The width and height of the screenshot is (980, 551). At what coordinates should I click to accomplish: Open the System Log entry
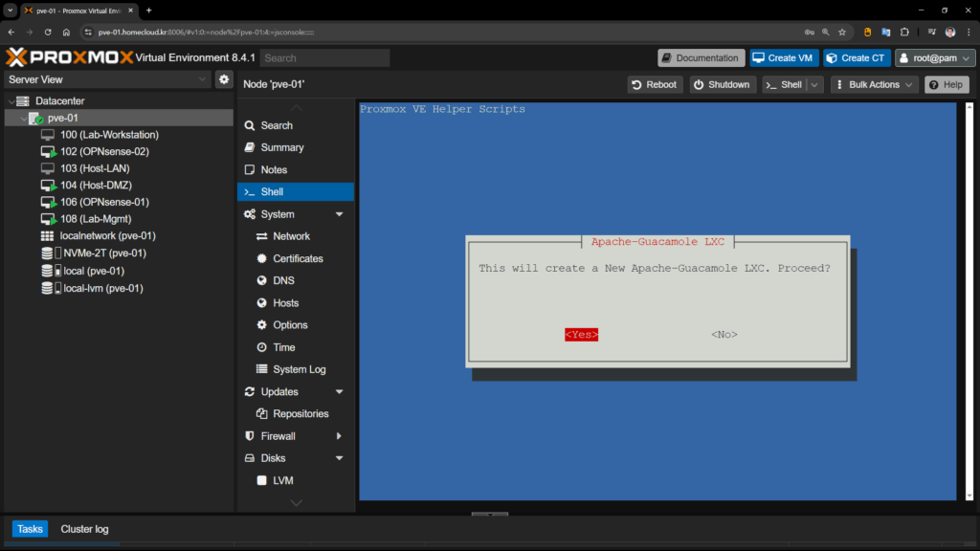[x=299, y=369]
